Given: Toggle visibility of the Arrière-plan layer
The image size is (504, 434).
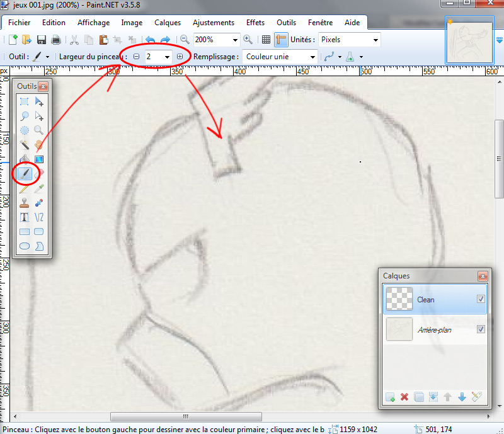Looking at the screenshot, I should 481,329.
